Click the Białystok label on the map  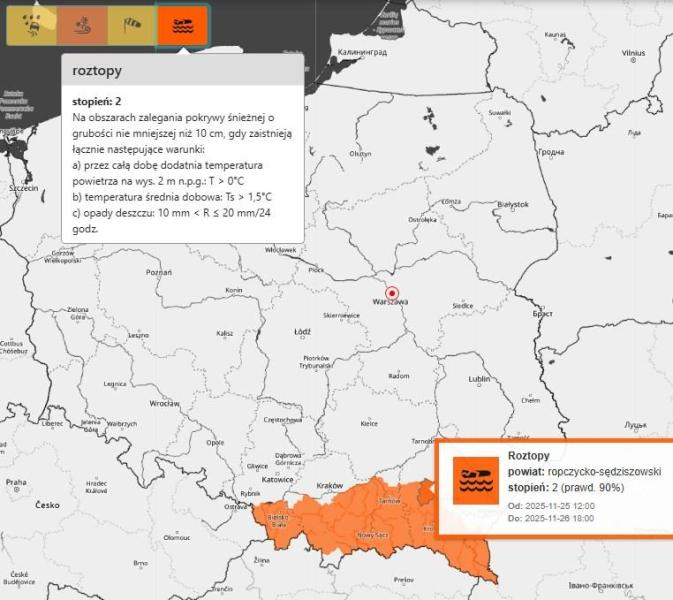(x=512, y=202)
